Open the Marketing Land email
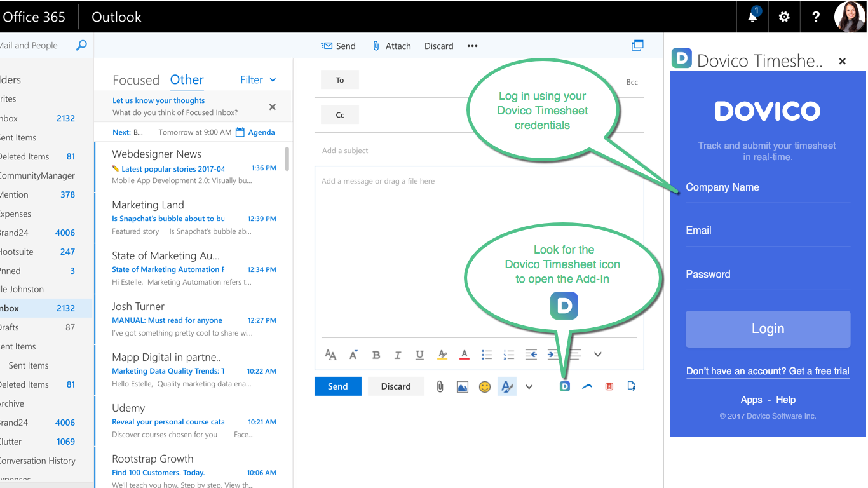868x488 pixels. [193, 217]
